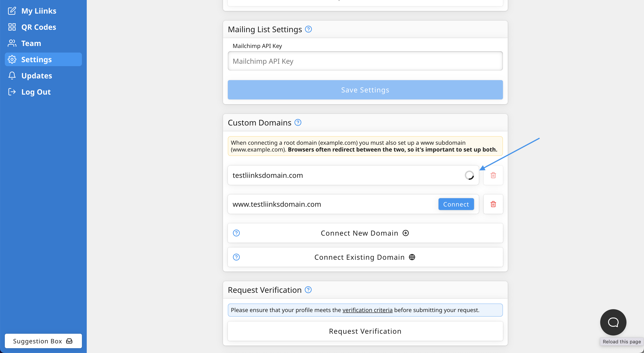Follow the verification criteria link
644x353 pixels.
click(367, 310)
